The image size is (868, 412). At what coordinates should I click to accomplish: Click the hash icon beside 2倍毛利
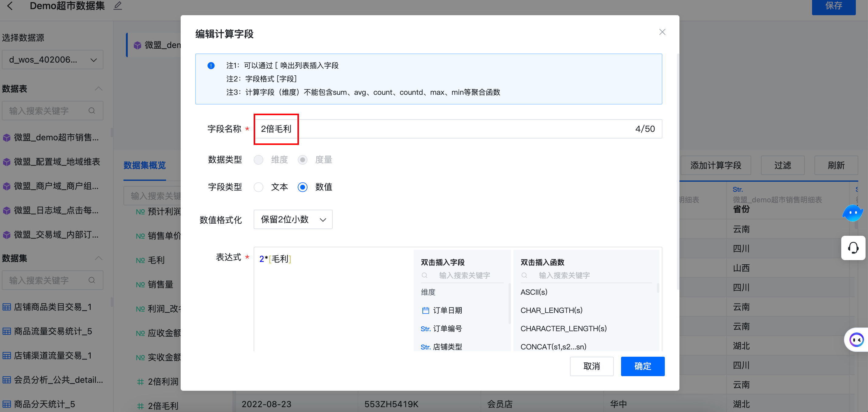141,406
